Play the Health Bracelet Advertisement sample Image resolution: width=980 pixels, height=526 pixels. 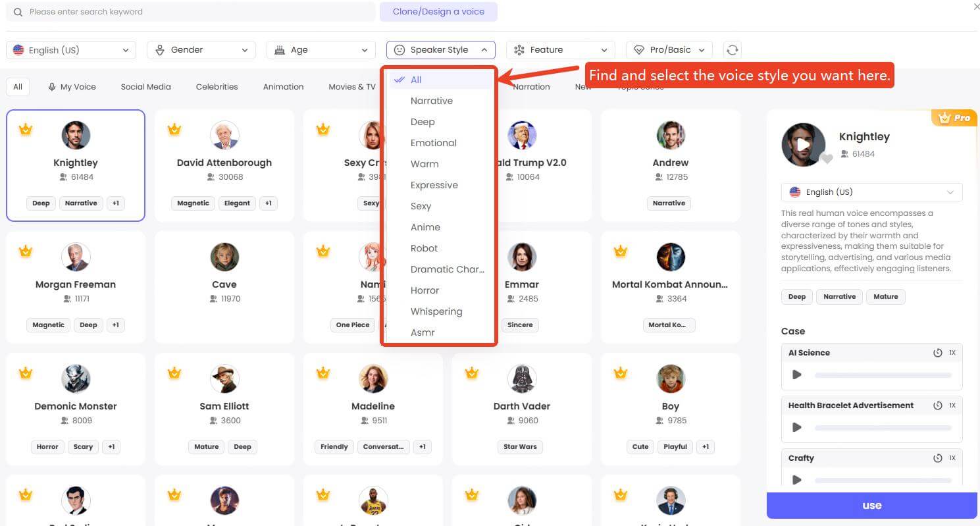point(797,427)
